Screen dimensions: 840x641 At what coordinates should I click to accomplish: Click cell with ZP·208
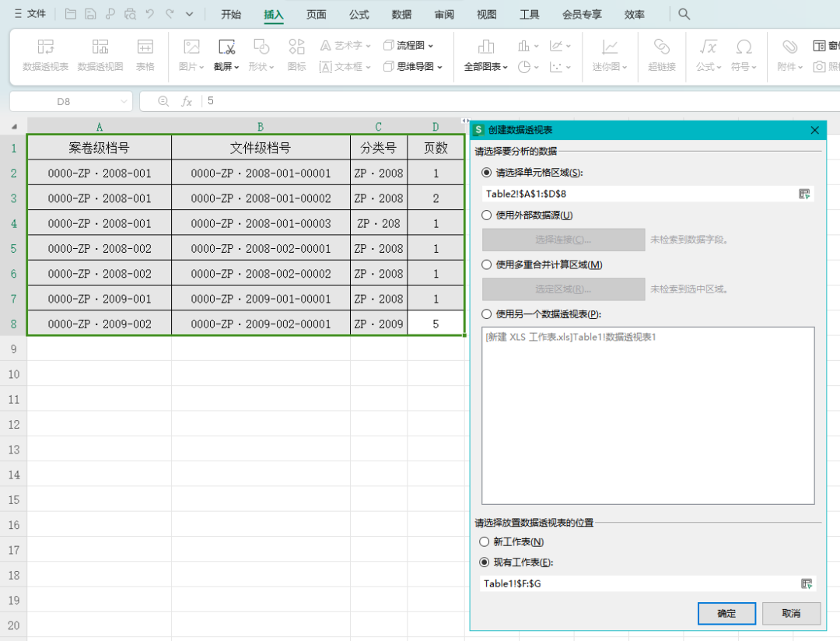tap(379, 223)
